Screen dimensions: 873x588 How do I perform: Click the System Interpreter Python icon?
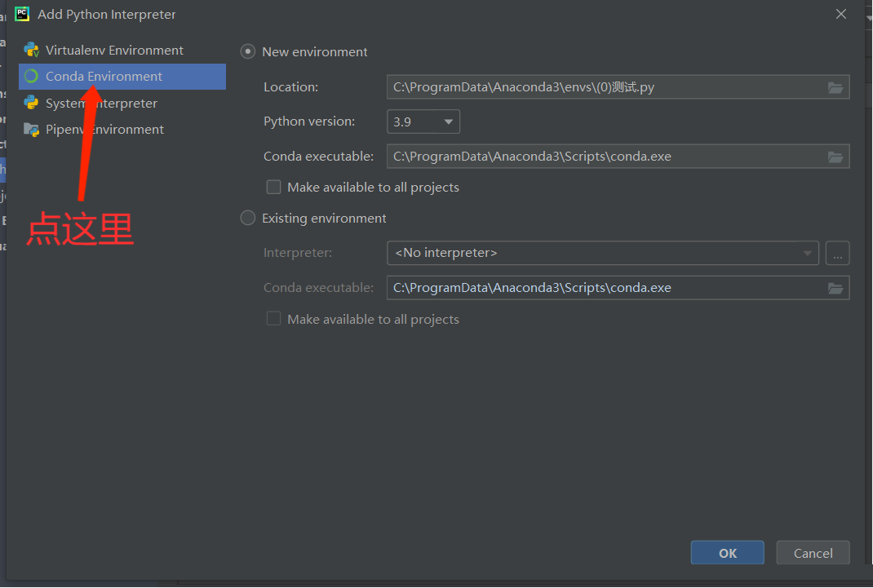click(32, 103)
